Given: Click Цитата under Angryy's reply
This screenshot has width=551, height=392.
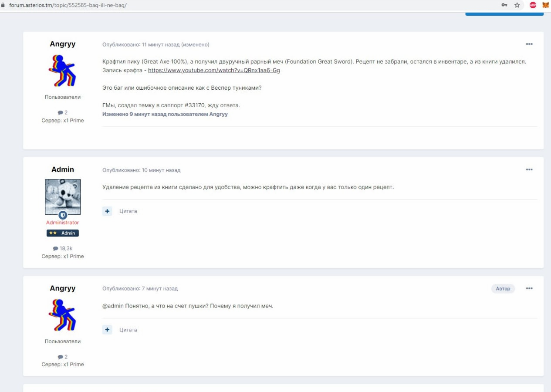Looking at the screenshot, I should tap(128, 330).
